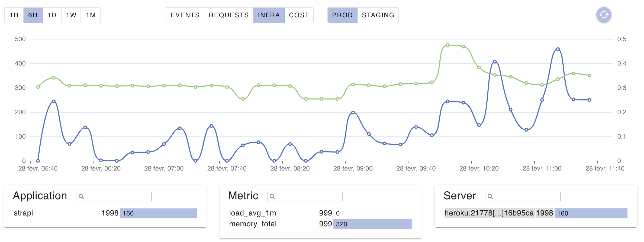Click the 28 févr, 09:00 axis label
The image size is (644, 242).
coord(353,169)
